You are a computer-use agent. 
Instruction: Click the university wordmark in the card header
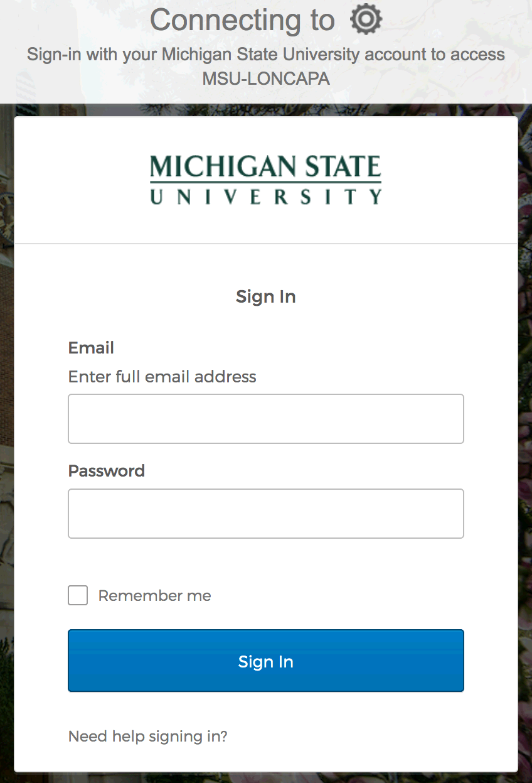265,178
